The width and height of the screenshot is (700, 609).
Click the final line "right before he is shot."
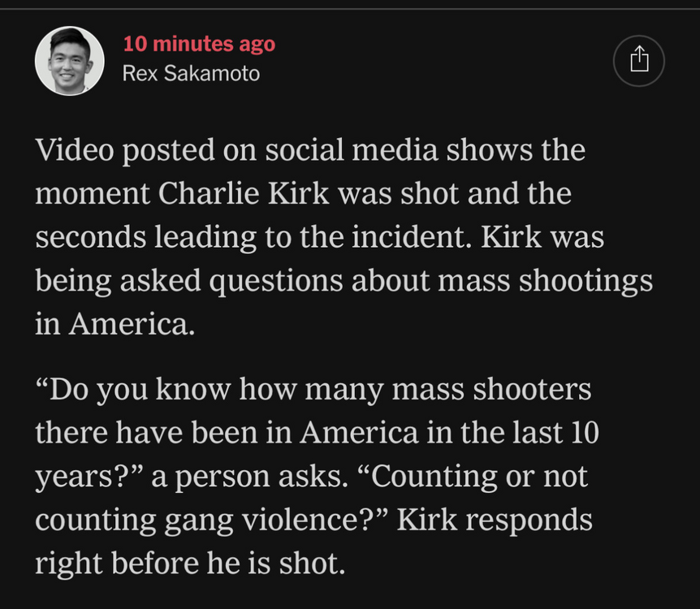pyautogui.click(x=190, y=563)
